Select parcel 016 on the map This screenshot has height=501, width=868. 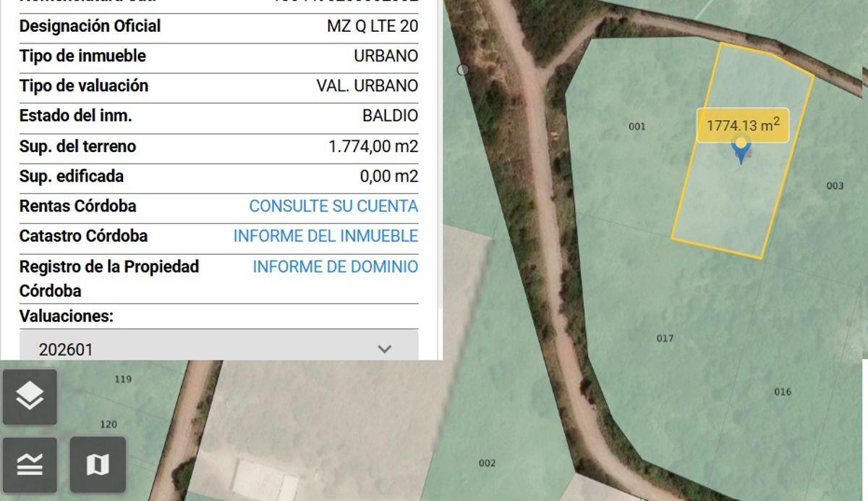tap(783, 392)
